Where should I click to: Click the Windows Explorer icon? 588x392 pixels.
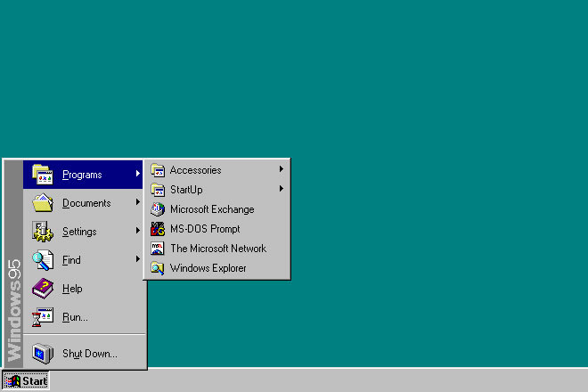click(x=158, y=268)
